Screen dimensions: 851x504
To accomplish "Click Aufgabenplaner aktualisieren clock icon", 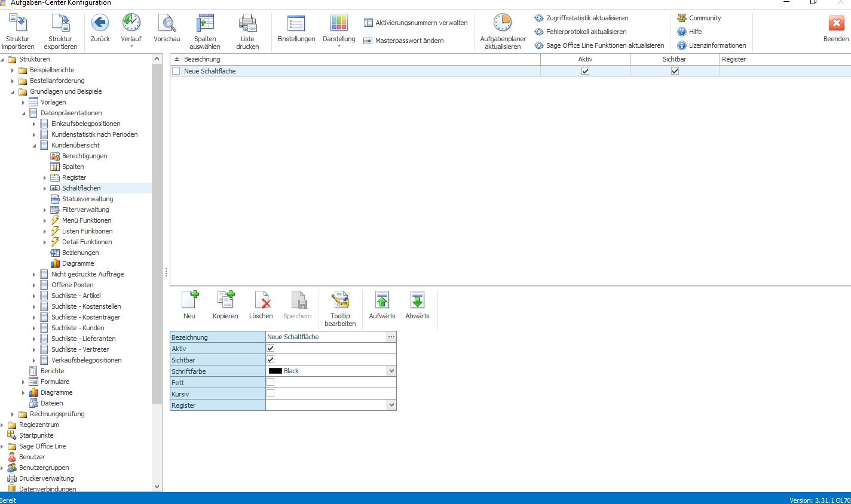I will click(503, 23).
